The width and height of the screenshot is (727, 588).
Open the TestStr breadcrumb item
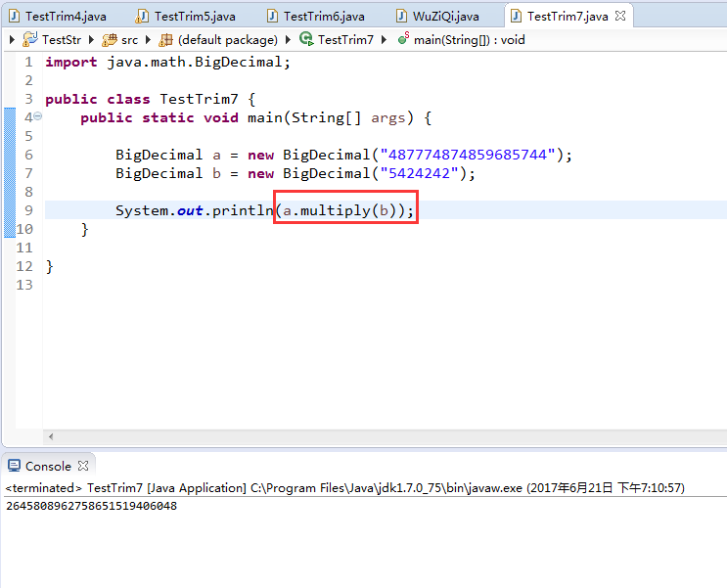[x=62, y=40]
